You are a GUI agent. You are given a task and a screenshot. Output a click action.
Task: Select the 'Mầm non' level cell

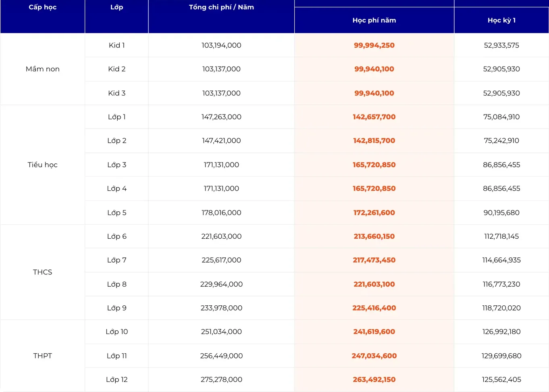(x=42, y=69)
